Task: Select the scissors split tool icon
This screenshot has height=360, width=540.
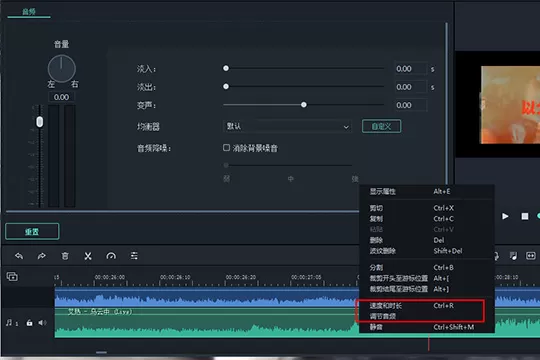Action: (88, 256)
